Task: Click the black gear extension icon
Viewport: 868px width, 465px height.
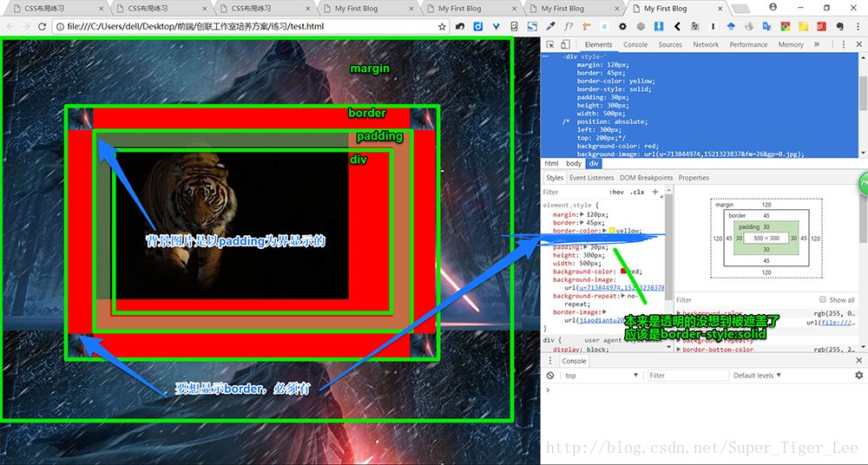Action: pos(622,27)
